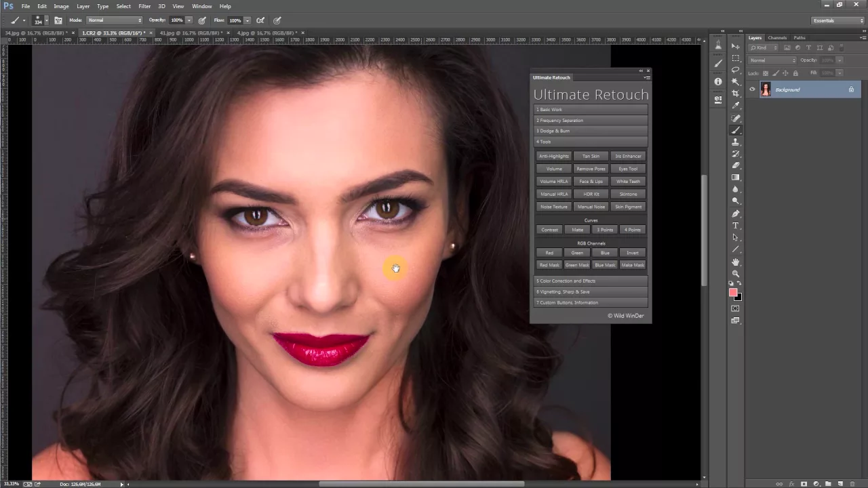Select the Healing Brush tool
This screenshot has width=868, height=488.
pyautogui.click(x=736, y=119)
